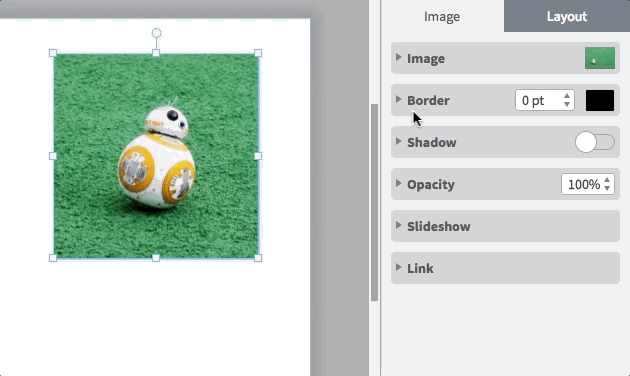Image resolution: width=630 pixels, height=376 pixels.
Task: Click the top-middle resize handle of image
Action: 156,53
